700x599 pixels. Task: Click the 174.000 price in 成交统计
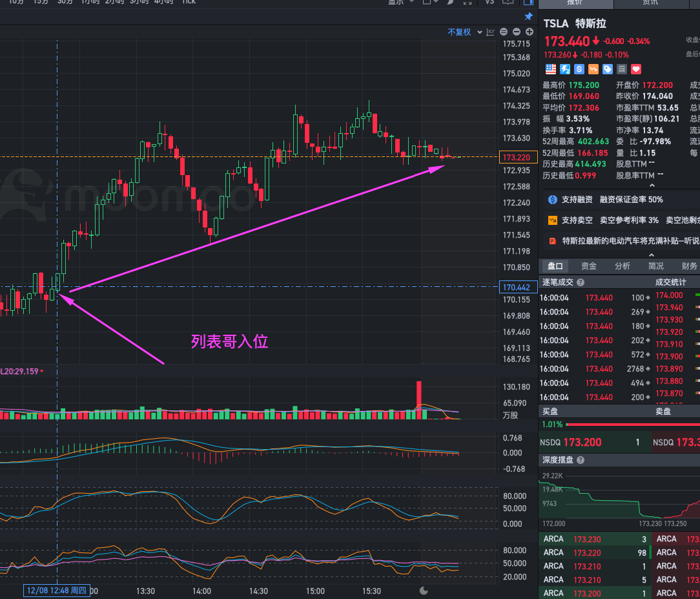click(x=669, y=295)
